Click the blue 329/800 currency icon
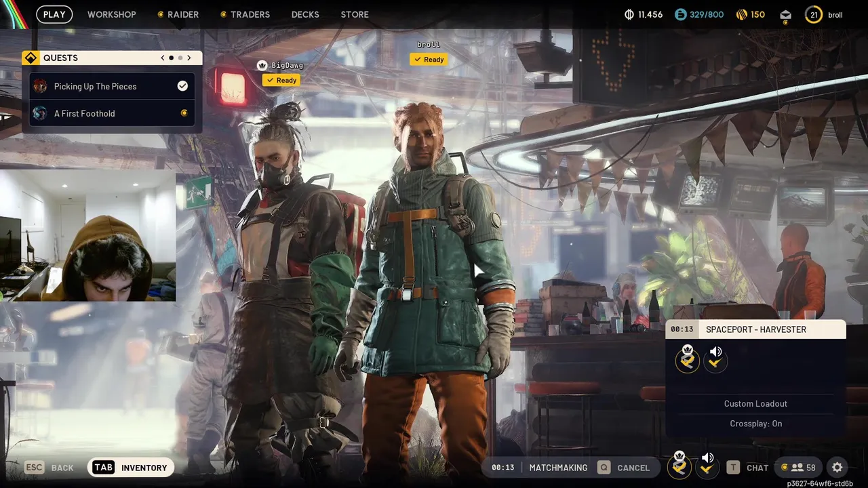The width and height of the screenshot is (868, 488). click(681, 14)
